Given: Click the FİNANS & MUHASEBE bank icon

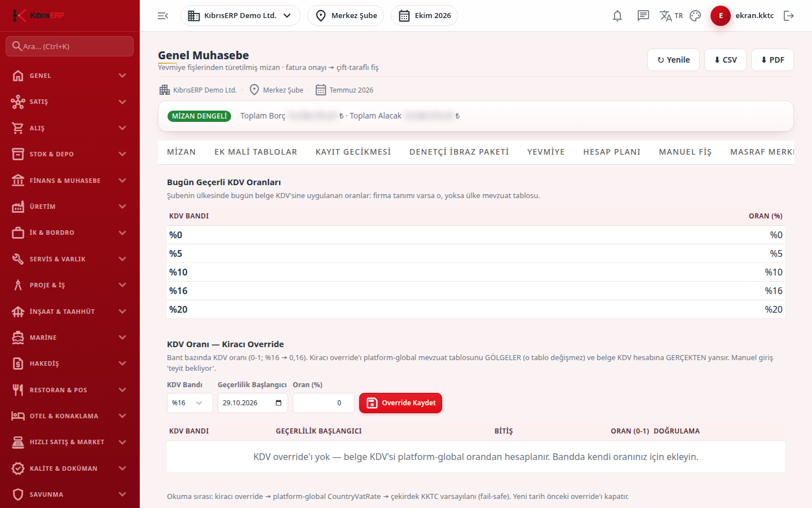Looking at the screenshot, I should click(x=18, y=181).
